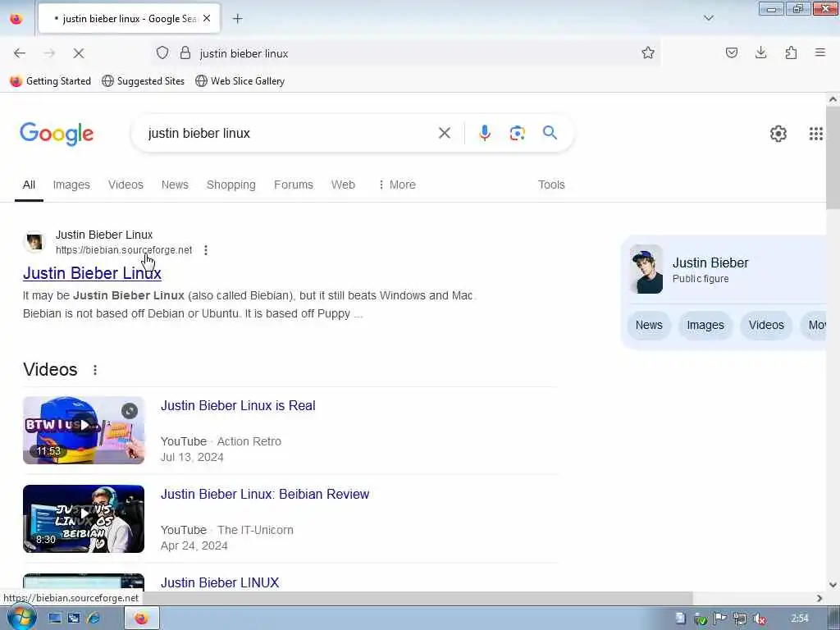Open the Firefox hamburger application menu

[820, 53]
